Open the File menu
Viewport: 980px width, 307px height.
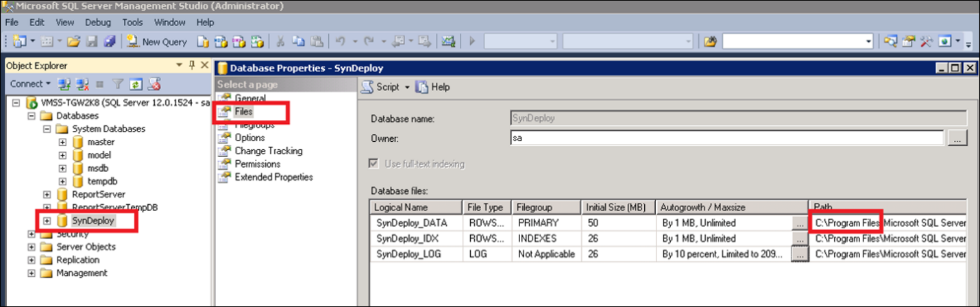12,23
